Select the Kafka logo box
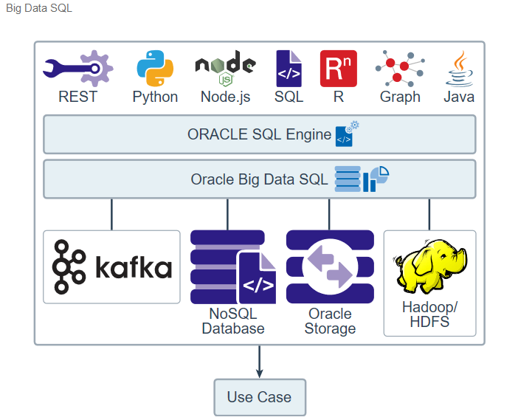The height and width of the screenshot is (420, 518). click(111, 267)
